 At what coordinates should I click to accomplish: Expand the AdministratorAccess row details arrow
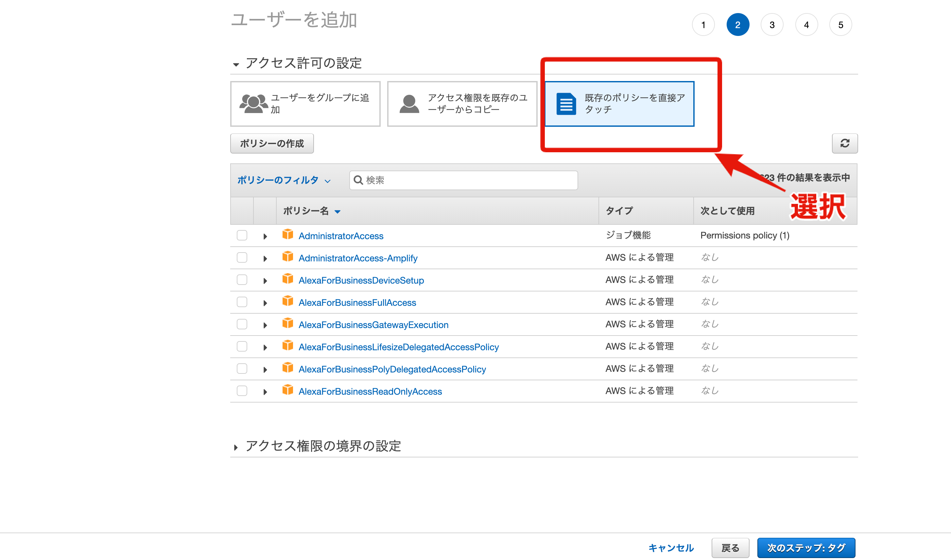(x=265, y=237)
